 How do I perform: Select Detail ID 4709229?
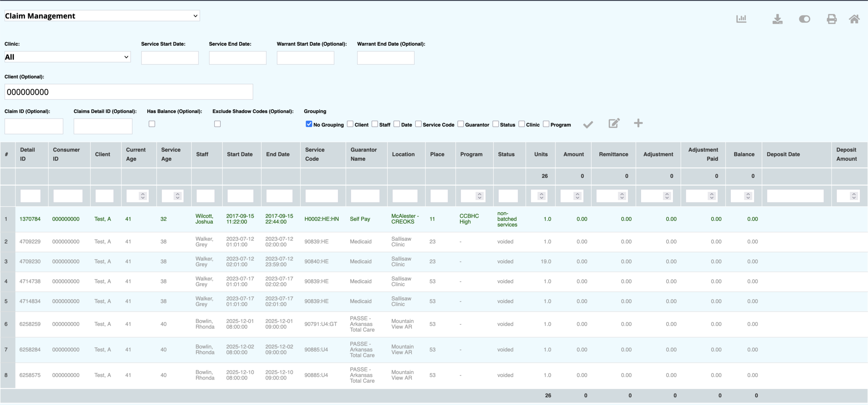click(x=30, y=242)
